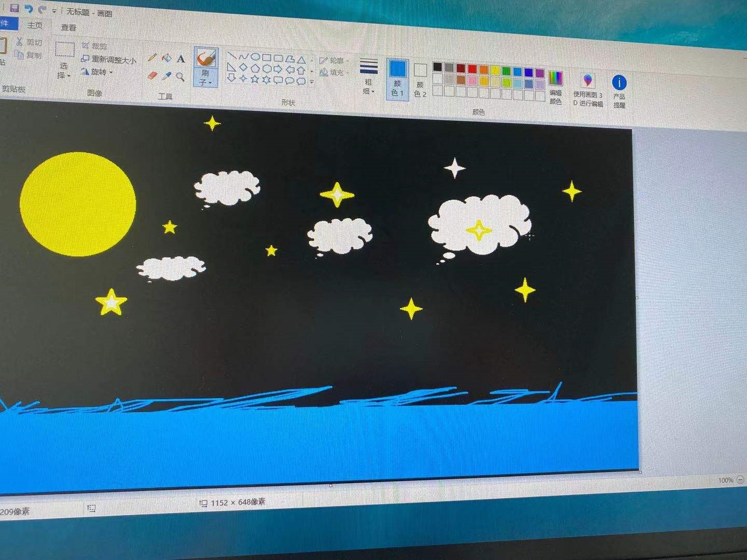The height and width of the screenshot is (560, 747).
Task: Select the Pencil tool
Action: tap(152, 58)
